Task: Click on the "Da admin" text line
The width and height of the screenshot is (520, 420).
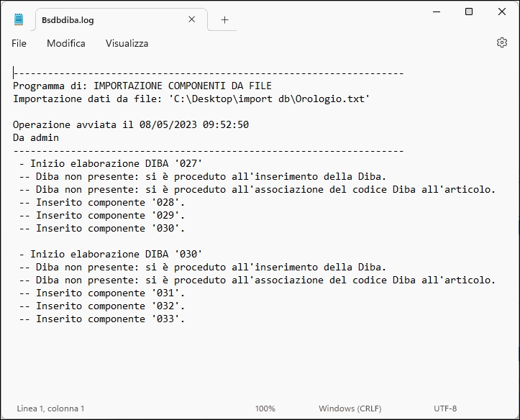Action: coord(36,137)
